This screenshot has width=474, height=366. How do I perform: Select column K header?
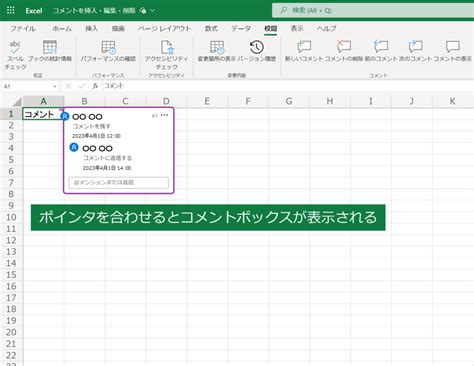coord(452,101)
